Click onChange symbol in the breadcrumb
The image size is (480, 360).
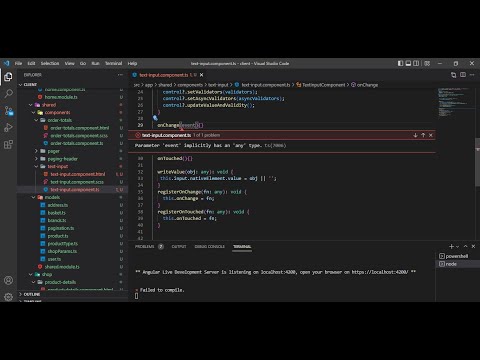click(367, 85)
